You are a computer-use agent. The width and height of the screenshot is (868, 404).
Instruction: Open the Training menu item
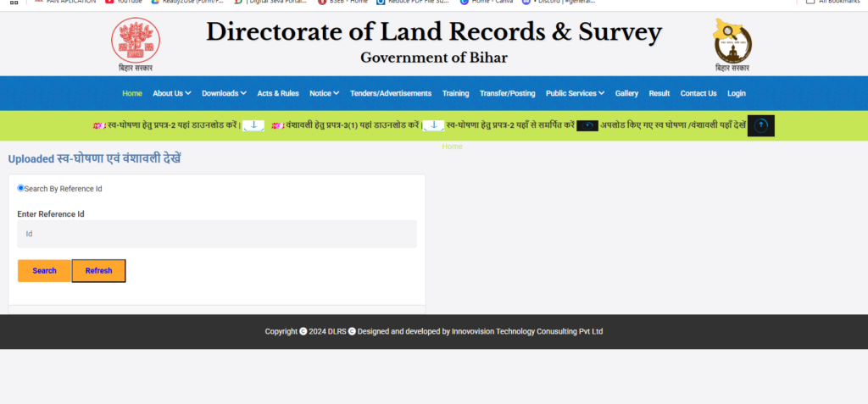(x=455, y=93)
